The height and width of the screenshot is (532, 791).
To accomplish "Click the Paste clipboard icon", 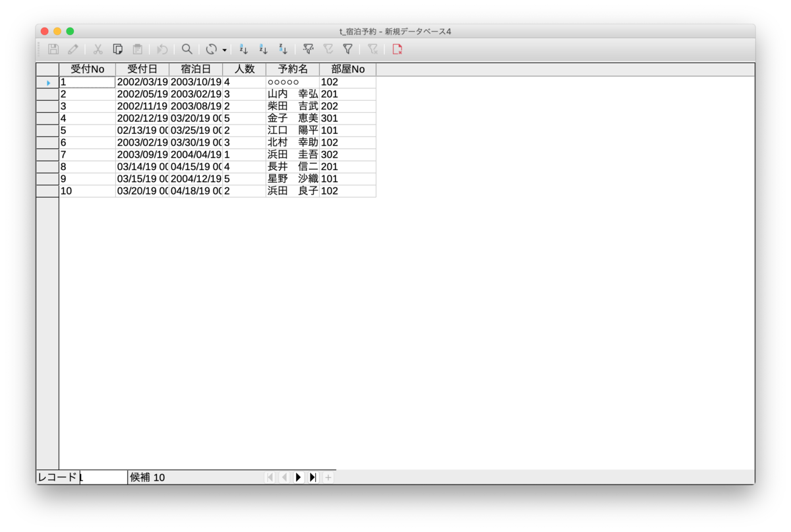I will [137, 49].
